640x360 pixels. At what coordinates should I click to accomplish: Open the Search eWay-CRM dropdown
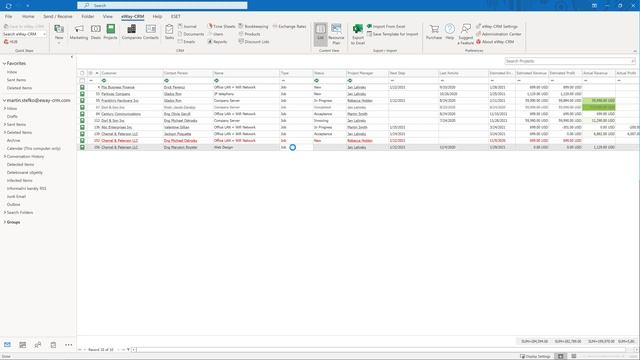coord(44,34)
